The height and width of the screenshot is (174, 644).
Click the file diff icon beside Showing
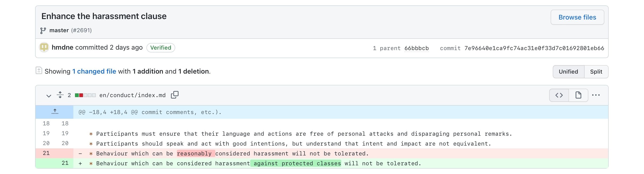[x=39, y=71]
